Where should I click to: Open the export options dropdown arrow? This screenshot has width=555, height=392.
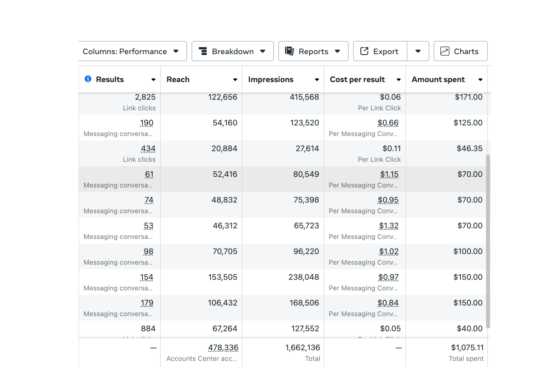418,51
